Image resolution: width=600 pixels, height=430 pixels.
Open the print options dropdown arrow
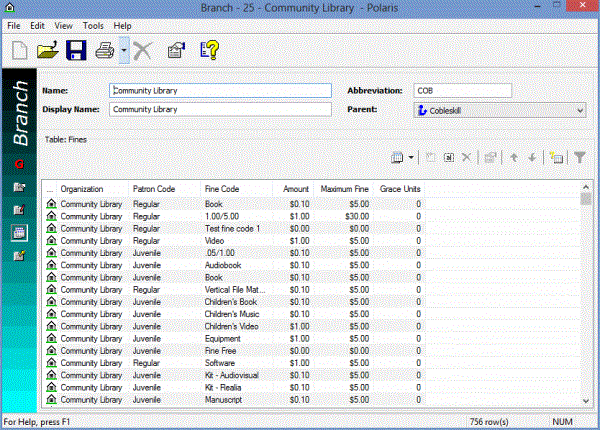point(124,50)
